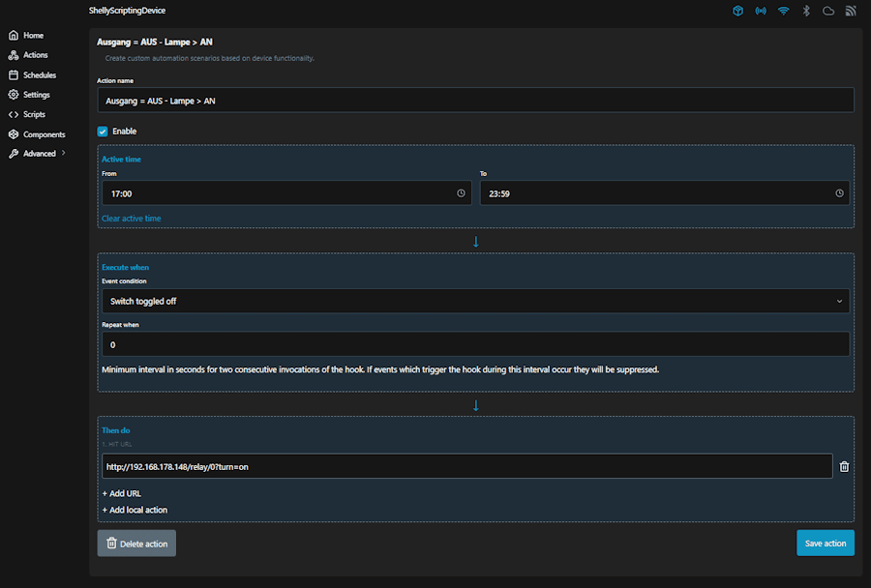The height and width of the screenshot is (588, 871).
Task: Click the Wi-Fi status icon
Action: (784, 12)
